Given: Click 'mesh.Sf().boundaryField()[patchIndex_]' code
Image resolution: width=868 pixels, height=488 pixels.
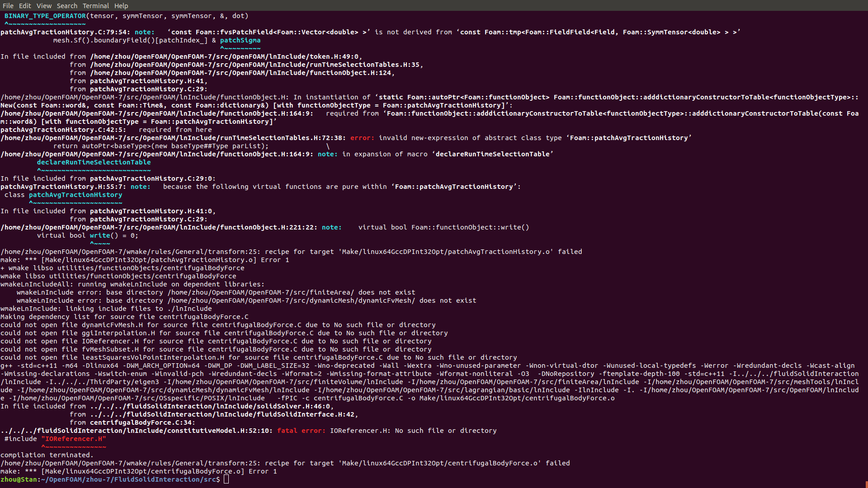Looking at the screenshot, I should click(131, 40).
